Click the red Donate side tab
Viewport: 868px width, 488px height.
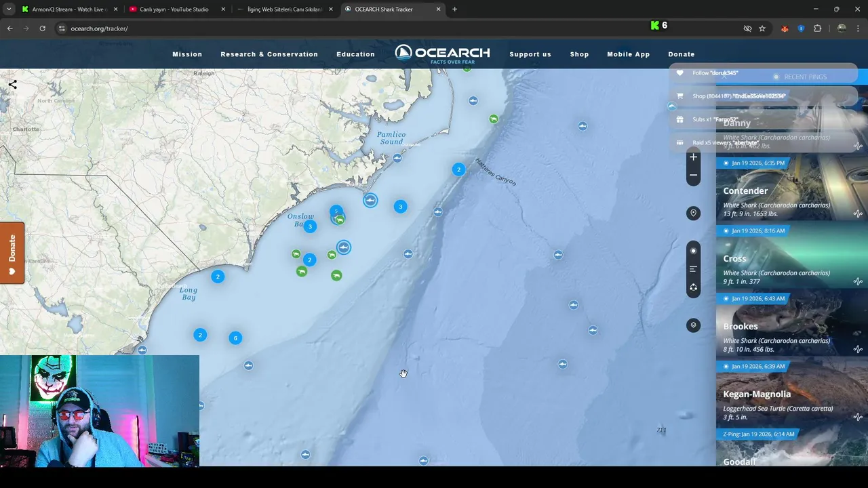click(12, 253)
